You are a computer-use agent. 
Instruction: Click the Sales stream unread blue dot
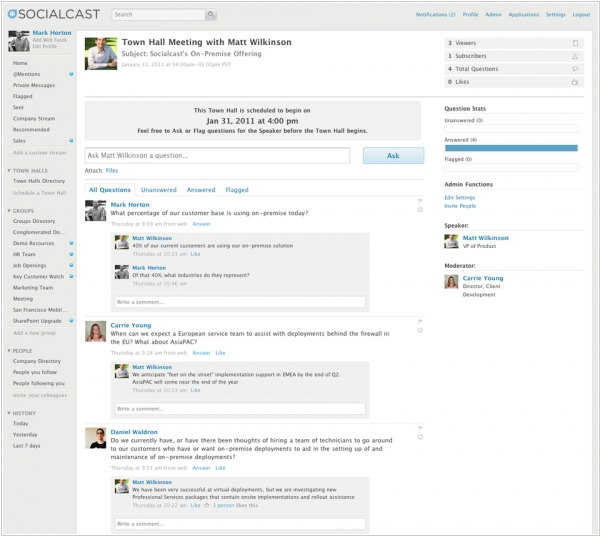(71, 140)
